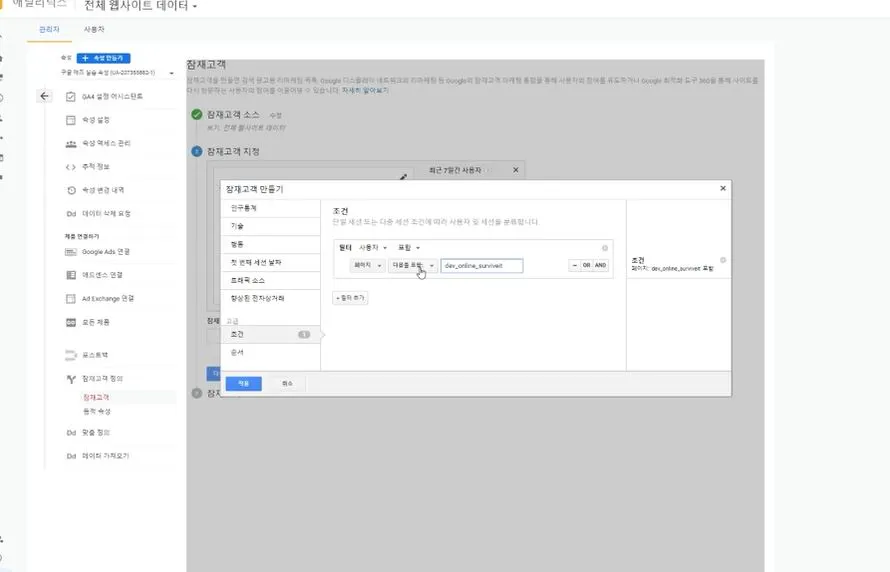Open 맞춤 정의 Dd icon
Image resolution: width=890 pixels, height=572 pixels.
pos(71,432)
